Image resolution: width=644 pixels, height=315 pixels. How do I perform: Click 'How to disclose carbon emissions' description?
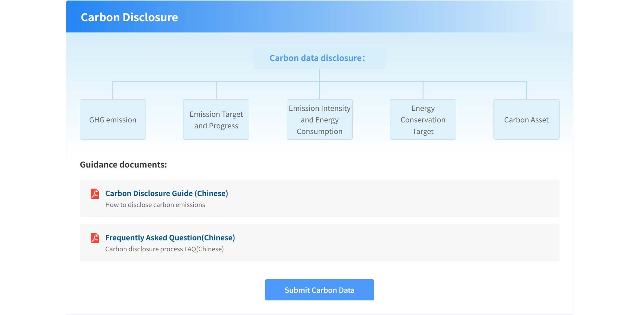click(x=155, y=205)
